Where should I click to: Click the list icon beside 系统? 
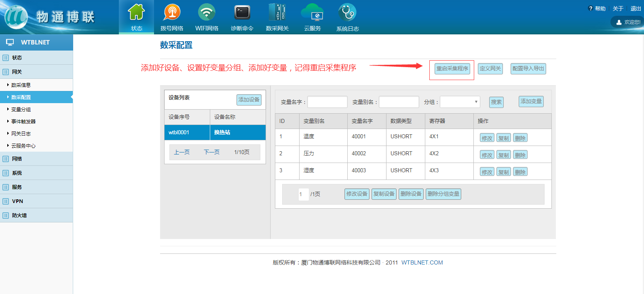coord(6,173)
